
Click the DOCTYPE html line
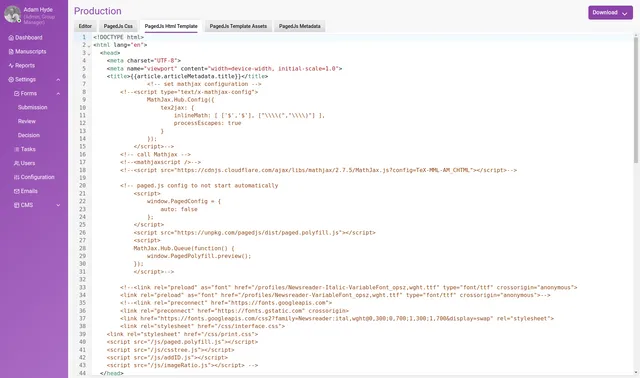click(x=118, y=37)
